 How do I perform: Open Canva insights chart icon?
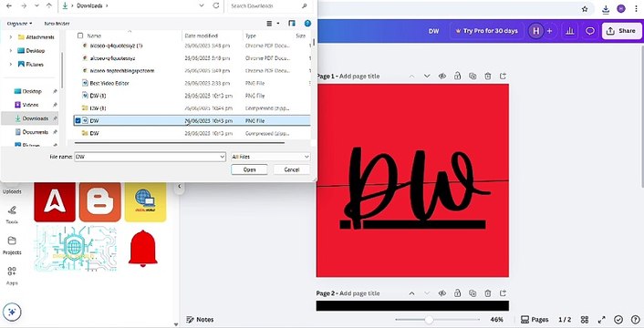pyautogui.click(x=570, y=31)
